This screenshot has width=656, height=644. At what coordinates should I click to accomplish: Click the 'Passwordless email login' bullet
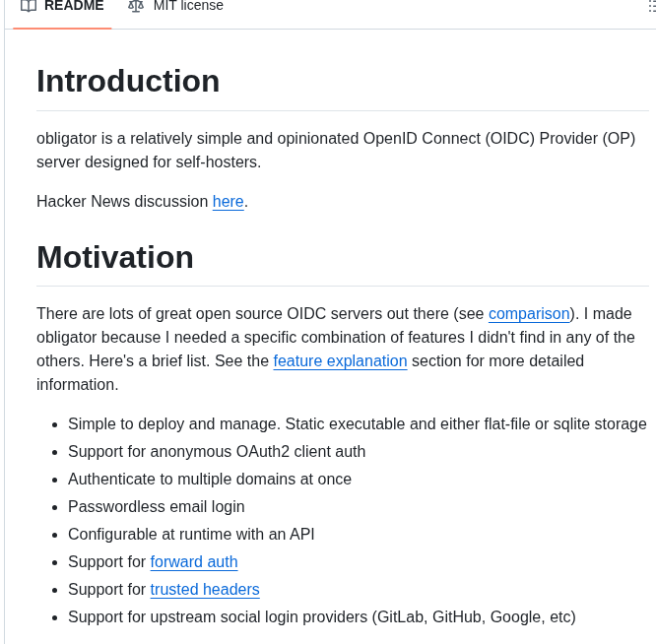157,506
